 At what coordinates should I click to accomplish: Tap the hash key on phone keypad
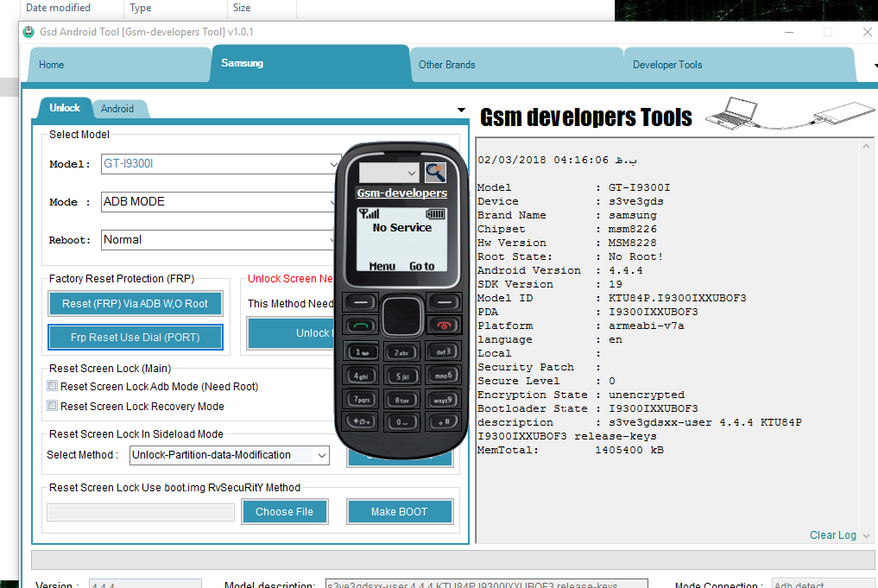(444, 421)
